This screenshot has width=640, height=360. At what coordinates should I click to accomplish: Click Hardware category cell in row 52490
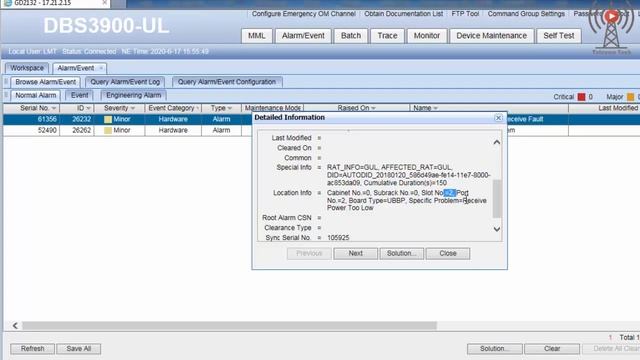coord(173,130)
